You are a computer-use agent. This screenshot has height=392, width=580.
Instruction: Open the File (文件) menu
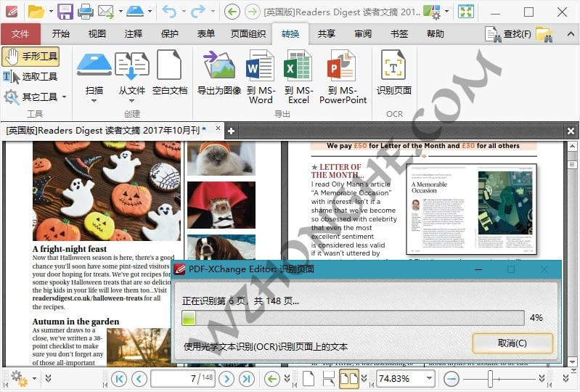(x=20, y=33)
